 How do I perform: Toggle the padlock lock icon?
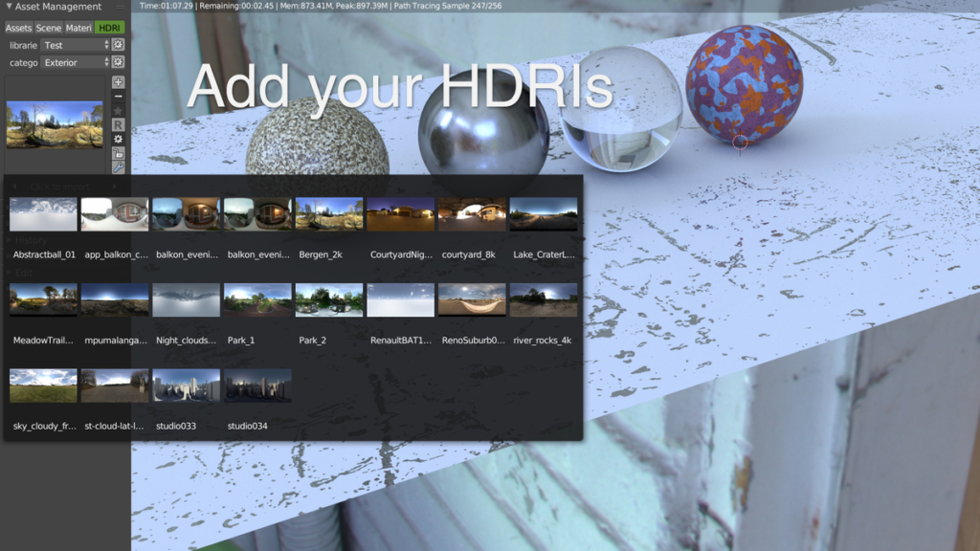coord(119,153)
